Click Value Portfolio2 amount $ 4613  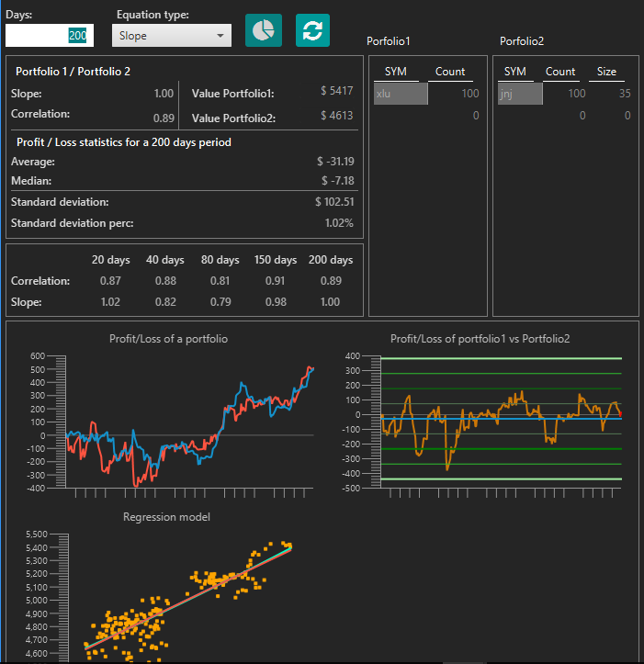coord(337,115)
